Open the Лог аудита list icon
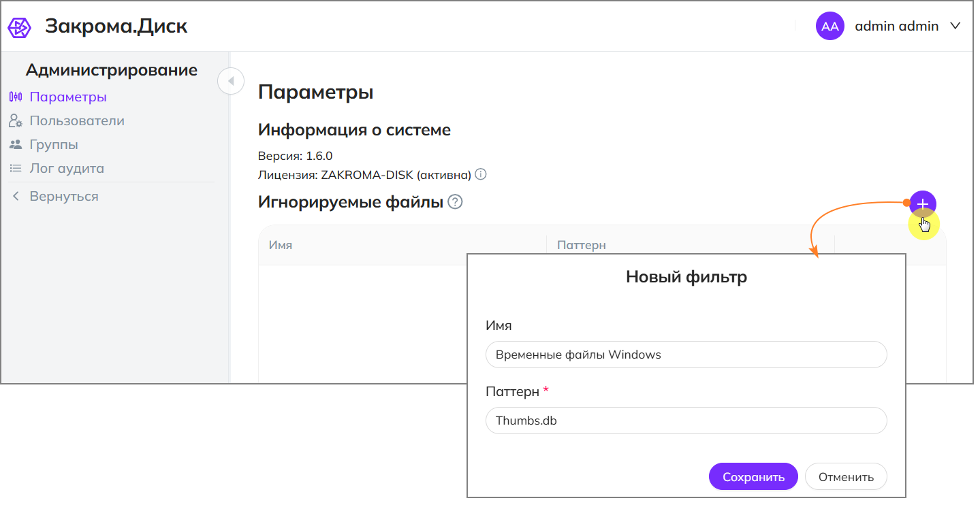 (16, 169)
